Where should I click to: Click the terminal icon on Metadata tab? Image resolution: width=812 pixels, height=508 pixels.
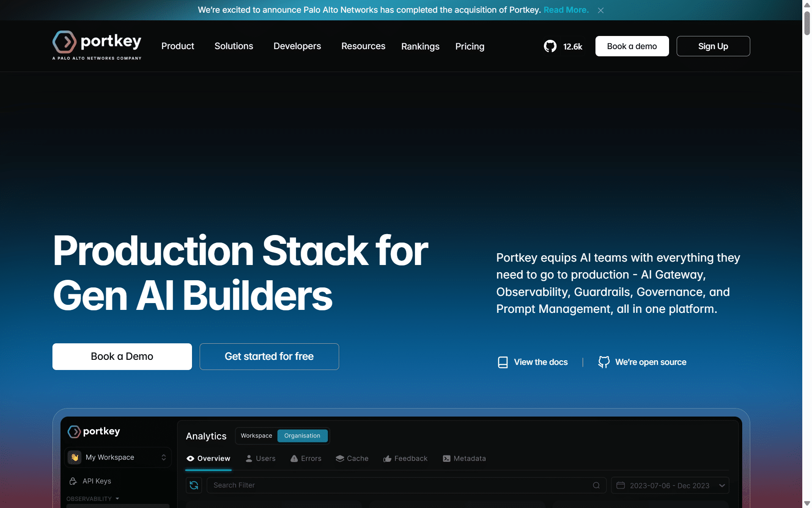click(447, 458)
